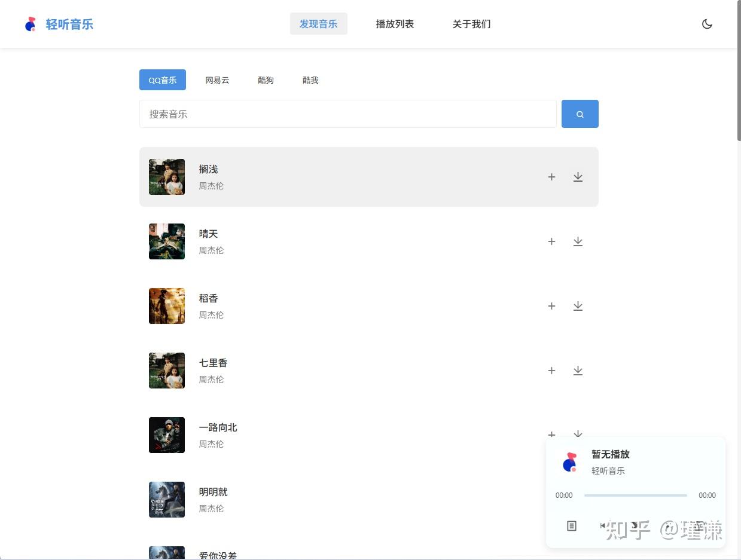Image resolution: width=741 pixels, height=560 pixels.
Task: Open the 关于我们 page
Action: (x=471, y=24)
